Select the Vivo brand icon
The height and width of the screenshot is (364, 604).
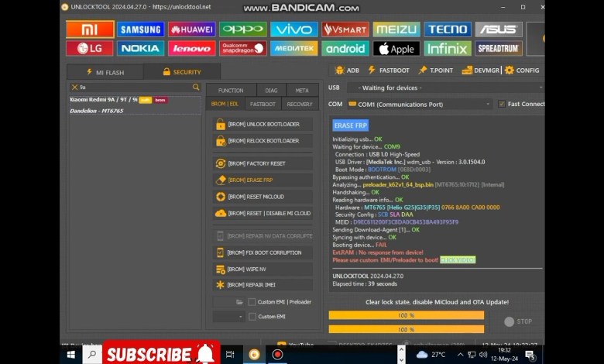coord(294,29)
